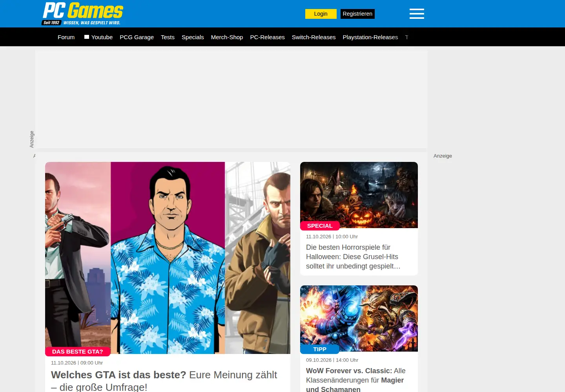565x392 pixels.
Task: Select Specials in navigation bar
Action: (x=193, y=37)
